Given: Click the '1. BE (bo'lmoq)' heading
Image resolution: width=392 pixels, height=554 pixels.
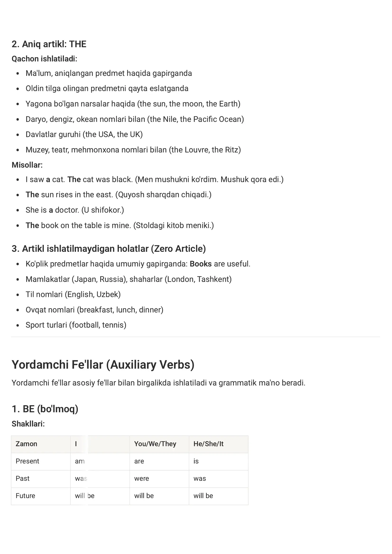Looking at the screenshot, I should pos(45,409).
